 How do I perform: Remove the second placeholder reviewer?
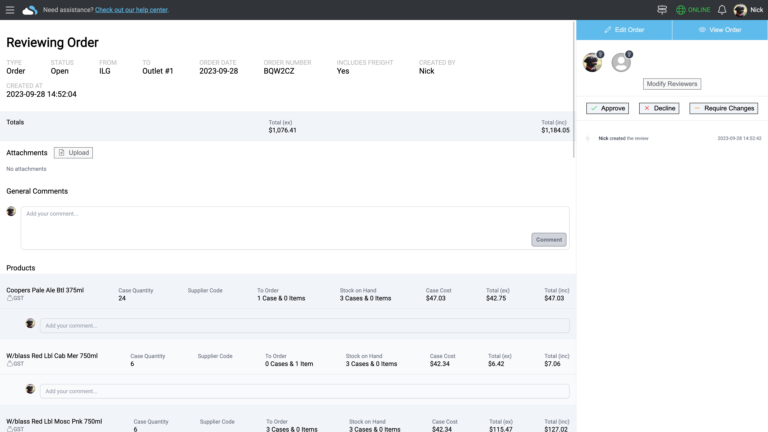click(x=630, y=54)
